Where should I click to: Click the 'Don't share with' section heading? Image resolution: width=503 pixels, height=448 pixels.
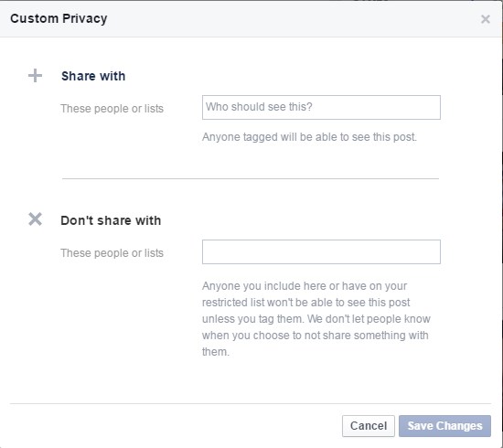[x=111, y=220]
